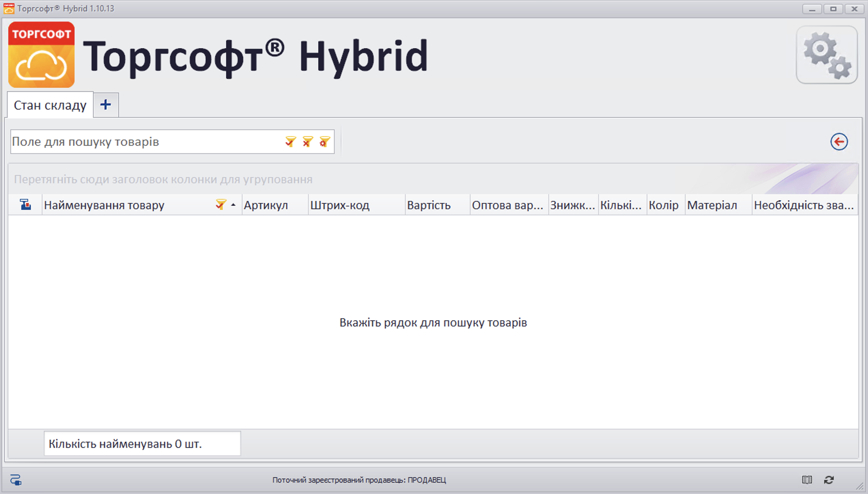Apply filter with checkmark funnel icon
Image resolution: width=868 pixels, height=494 pixels.
[290, 141]
